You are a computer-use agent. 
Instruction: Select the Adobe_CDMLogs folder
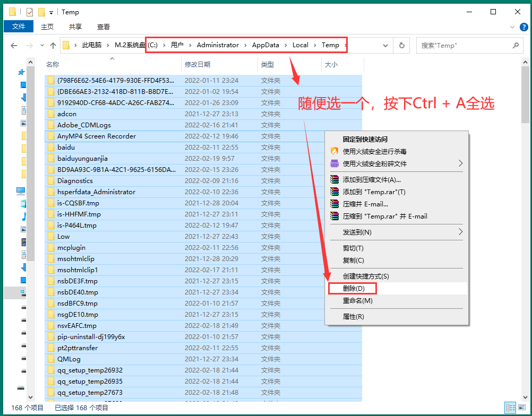tap(203, 125)
